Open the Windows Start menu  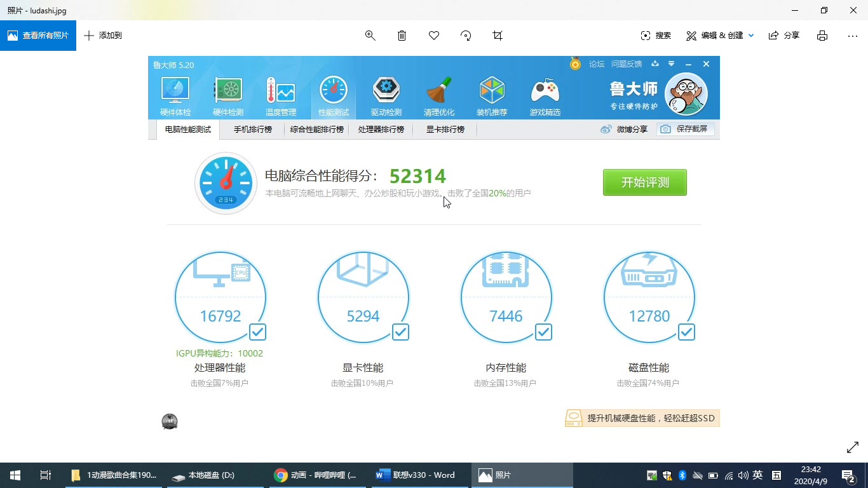(x=15, y=475)
